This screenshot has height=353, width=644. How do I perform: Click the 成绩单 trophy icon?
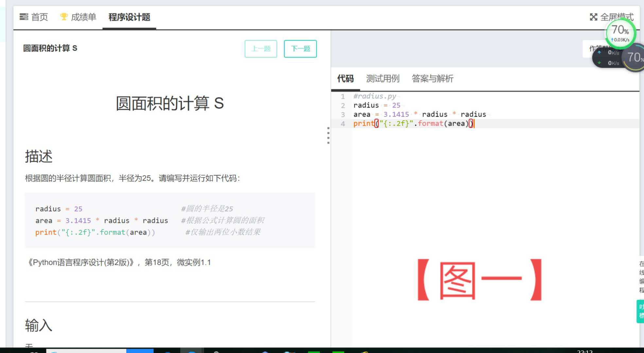(64, 16)
